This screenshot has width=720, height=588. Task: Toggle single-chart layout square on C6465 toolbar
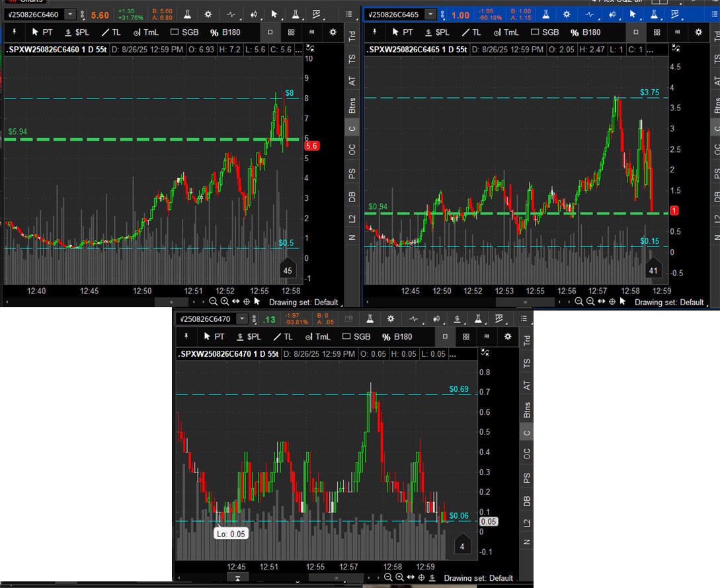(635, 32)
